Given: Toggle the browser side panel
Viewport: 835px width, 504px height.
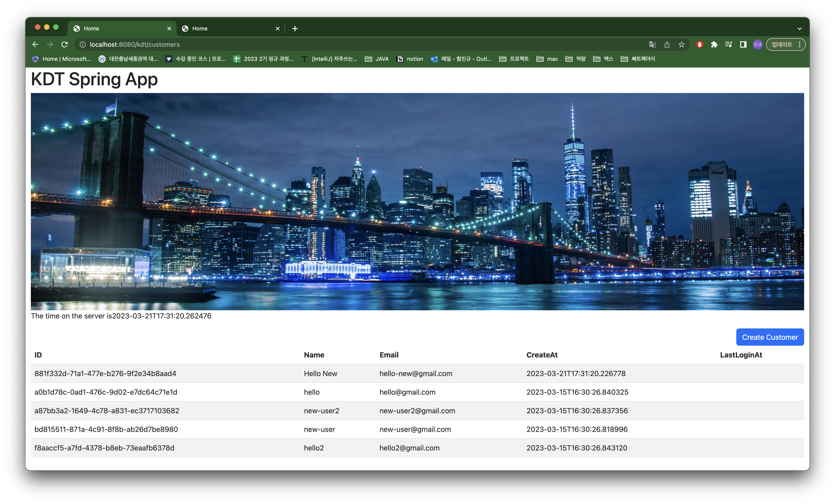Looking at the screenshot, I should tap(743, 44).
